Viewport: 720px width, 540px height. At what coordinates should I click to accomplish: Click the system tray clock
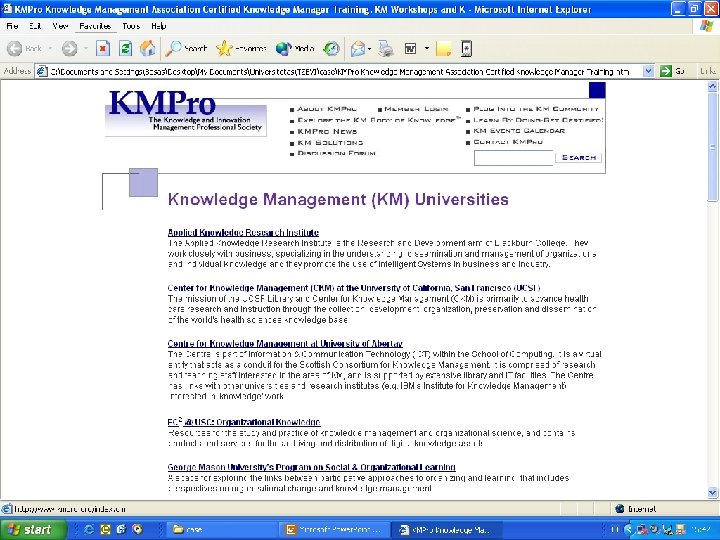[x=701, y=529]
